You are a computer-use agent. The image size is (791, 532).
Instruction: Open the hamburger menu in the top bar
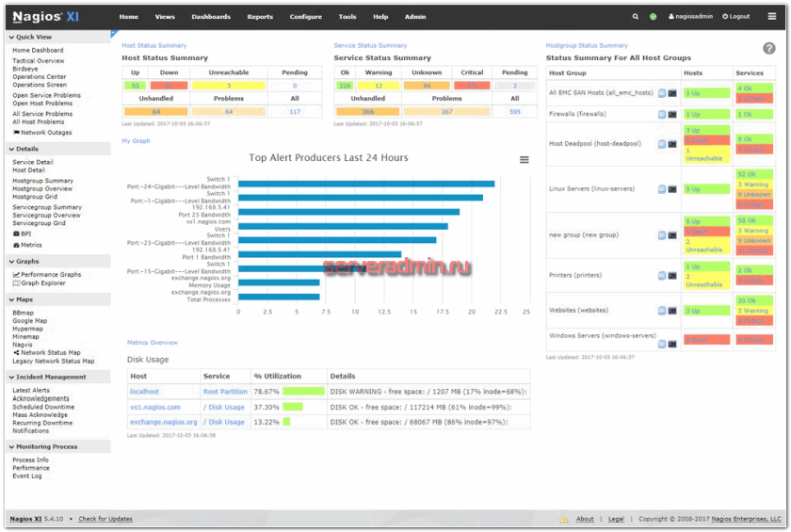772,16
